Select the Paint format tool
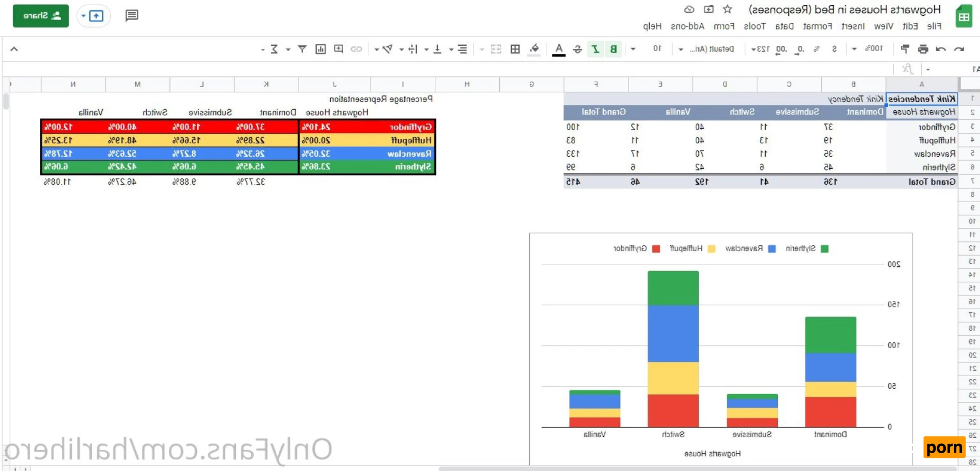This screenshot has width=980, height=471. (904, 49)
